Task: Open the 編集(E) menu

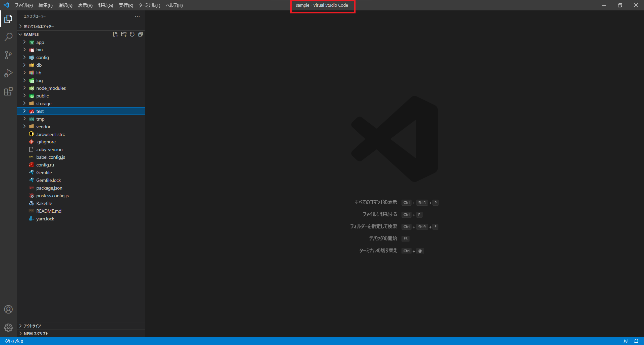Action: pos(45,5)
